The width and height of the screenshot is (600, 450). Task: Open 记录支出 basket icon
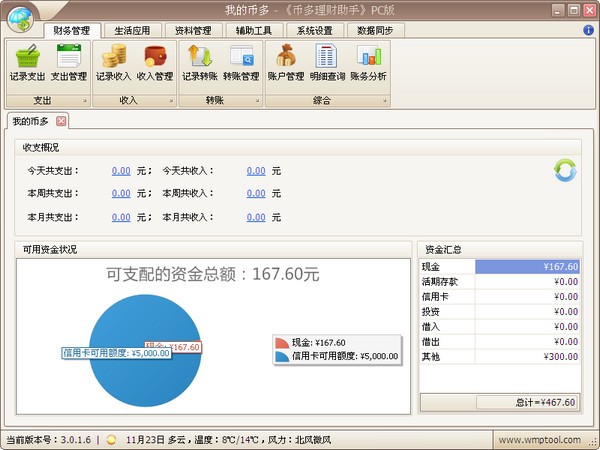27,63
